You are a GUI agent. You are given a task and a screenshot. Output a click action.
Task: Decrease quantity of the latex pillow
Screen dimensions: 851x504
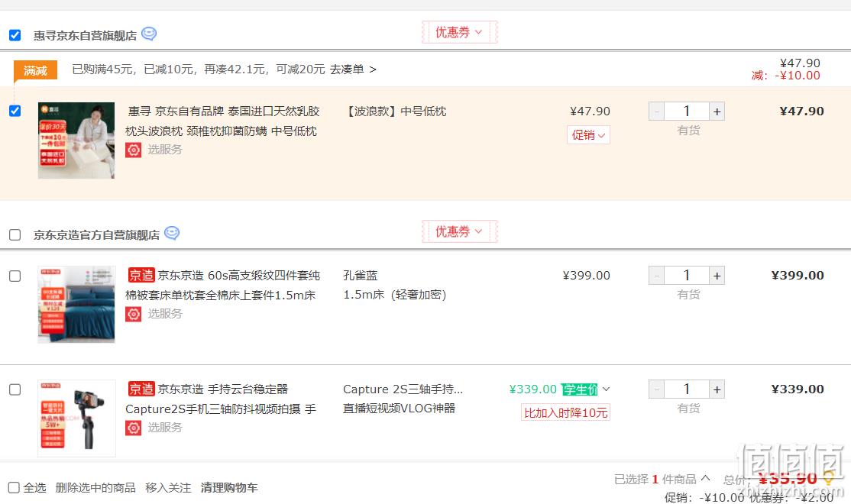657,111
